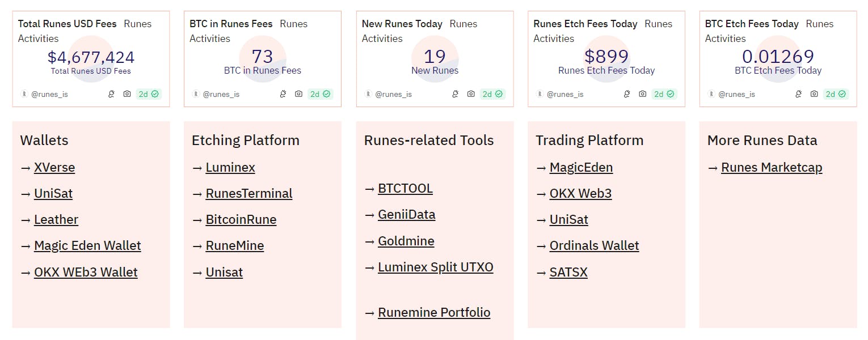
Task: Open the Runes Marketcap link
Action: click(772, 167)
